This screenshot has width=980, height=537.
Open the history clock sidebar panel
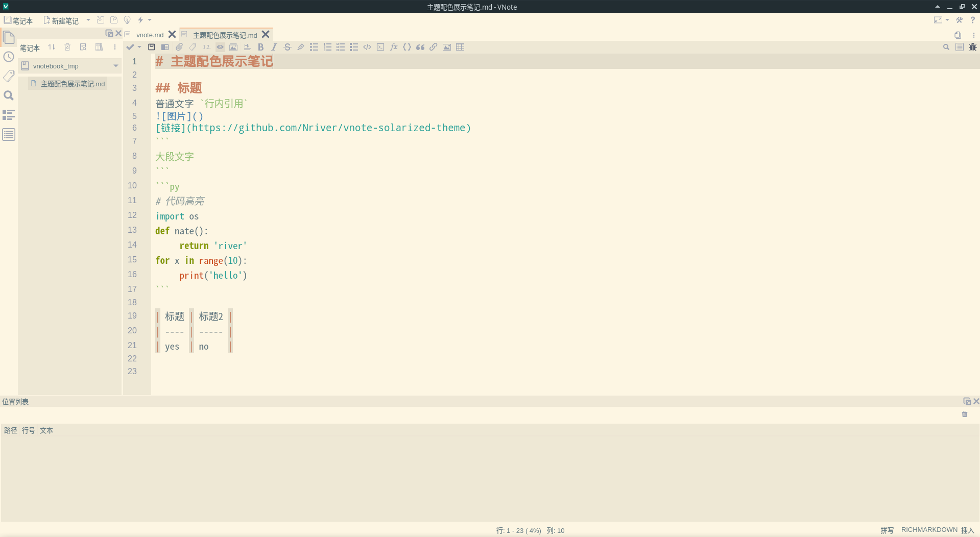(9, 57)
